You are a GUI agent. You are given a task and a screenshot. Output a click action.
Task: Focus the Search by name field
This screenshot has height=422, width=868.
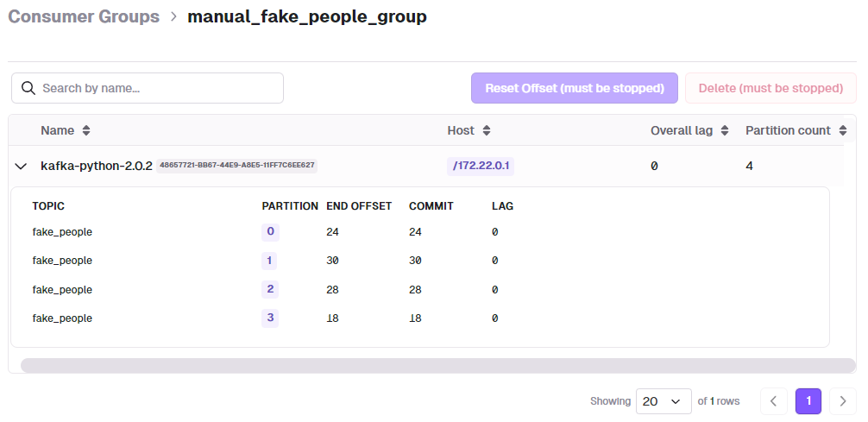[x=148, y=88]
